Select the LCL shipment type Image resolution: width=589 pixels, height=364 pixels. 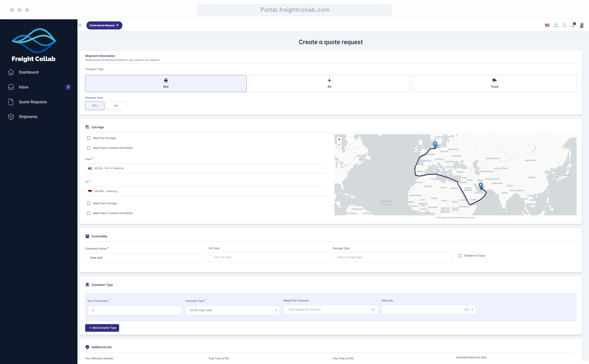click(x=116, y=106)
